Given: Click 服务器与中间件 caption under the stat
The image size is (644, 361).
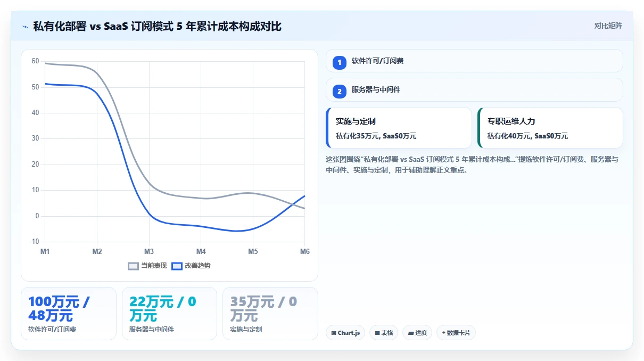Looking at the screenshot, I should pyautogui.click(x=152, y=330).
